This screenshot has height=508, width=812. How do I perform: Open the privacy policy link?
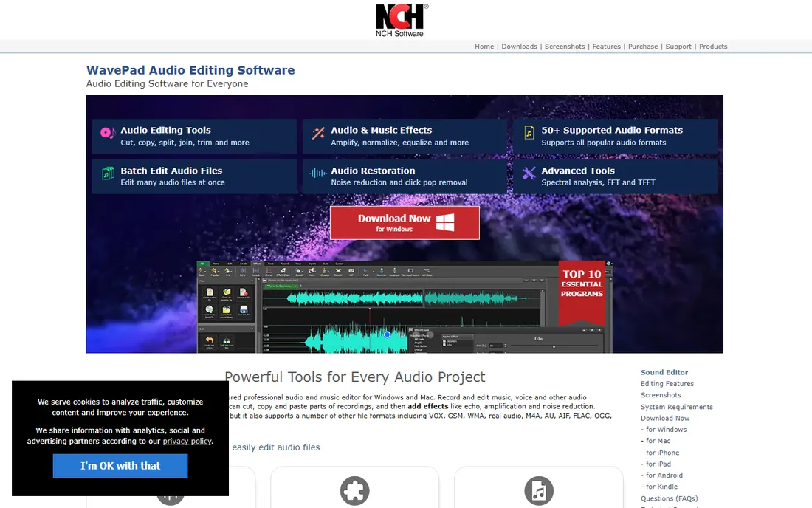tap(187, 442)
